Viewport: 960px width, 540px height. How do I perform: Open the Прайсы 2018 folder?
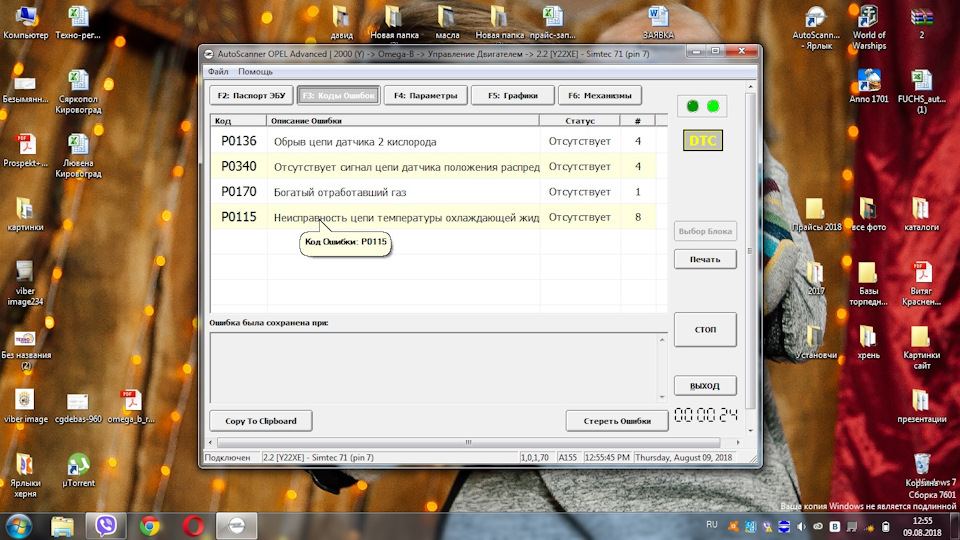[x=816, y=214]
